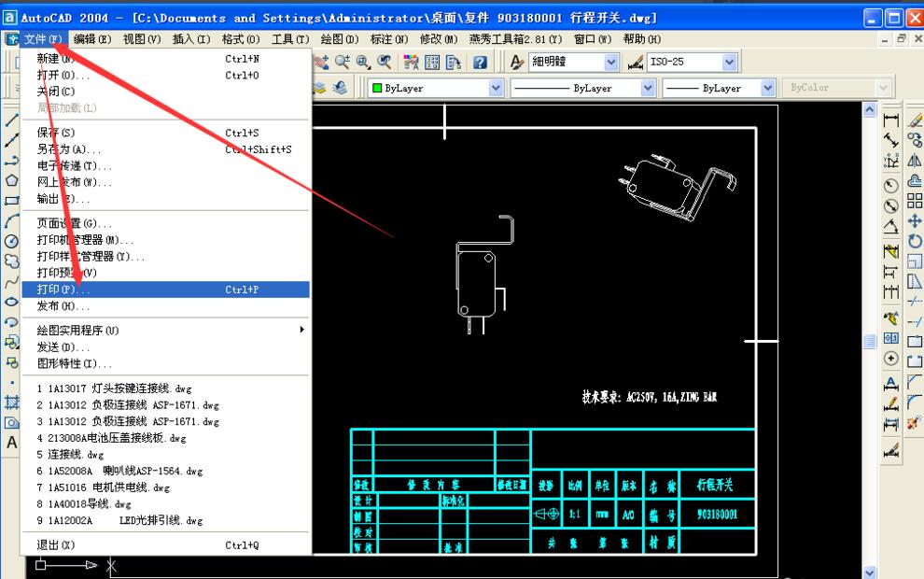Choose 打开(O)... menu entry
Screen dimensions: 924x579
pos(165,75)
